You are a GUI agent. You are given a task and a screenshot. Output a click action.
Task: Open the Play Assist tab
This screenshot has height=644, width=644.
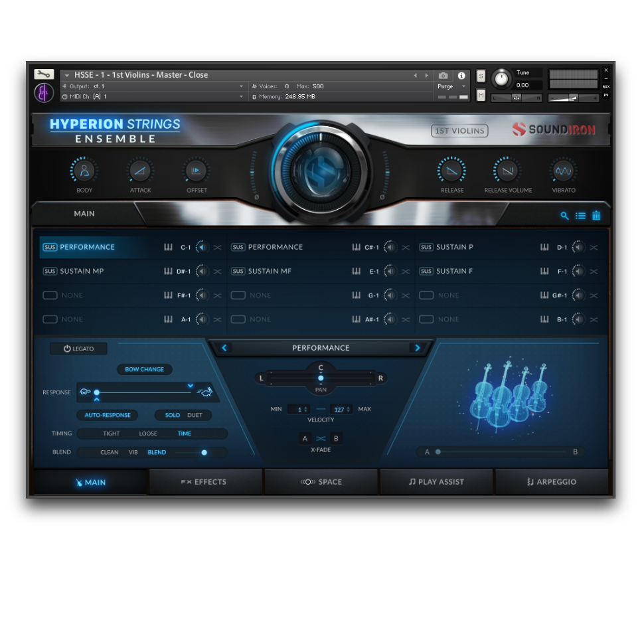(436, 482)
